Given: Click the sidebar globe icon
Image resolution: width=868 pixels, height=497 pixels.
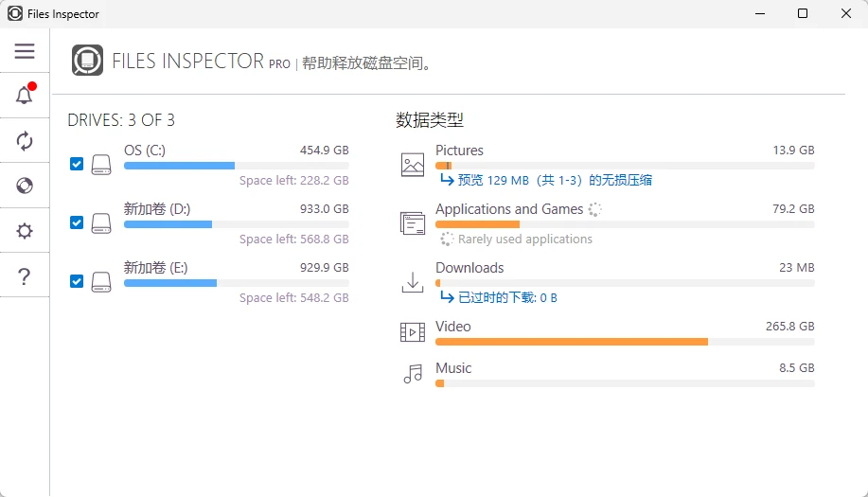Looking at the screenshot, I should pos(25,186).
